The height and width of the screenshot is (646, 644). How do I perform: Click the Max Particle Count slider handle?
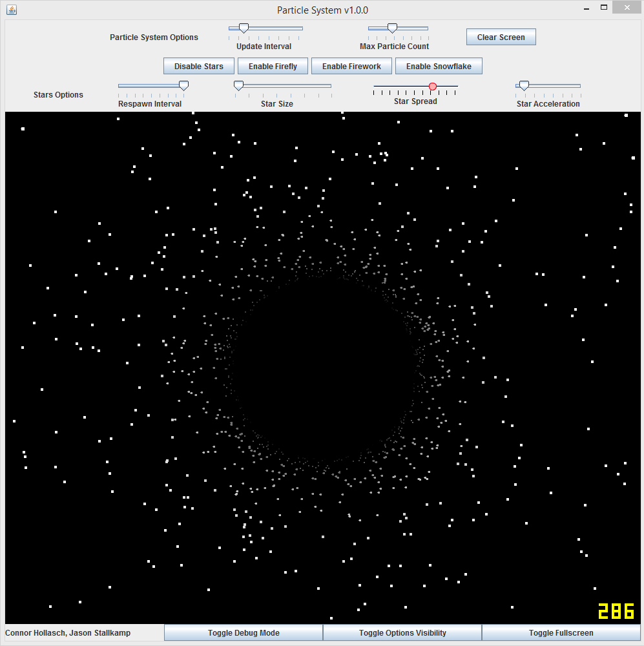pyautogui.click(x=392, y=28)
